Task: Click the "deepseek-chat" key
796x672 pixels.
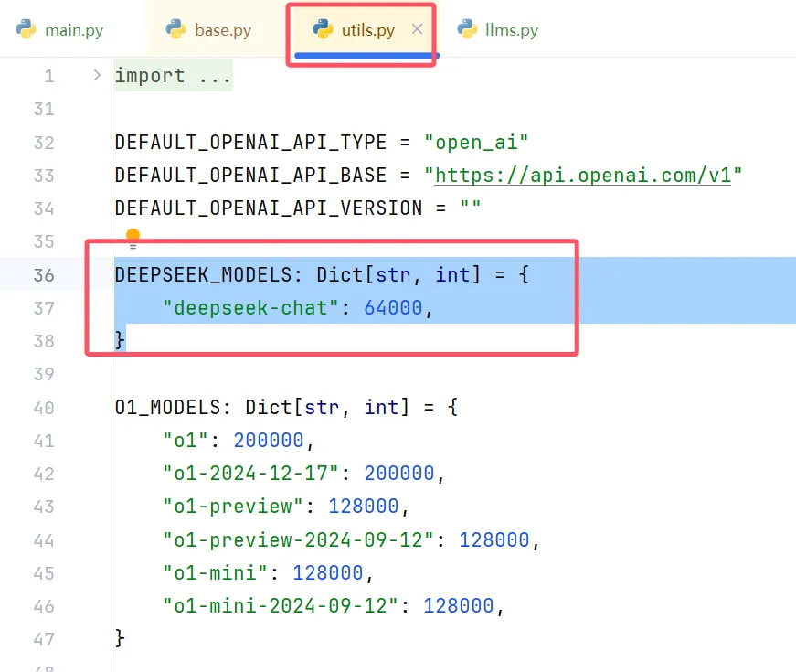Action: point(250,308)
